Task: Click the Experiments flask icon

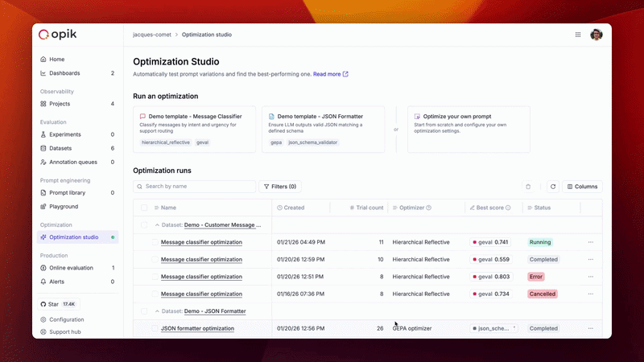Action: pyautogui.click(x=43, y=134)
